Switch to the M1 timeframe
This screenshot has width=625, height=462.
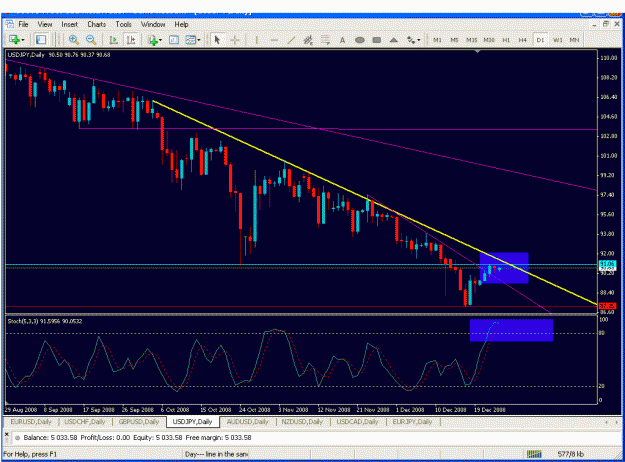point(437,40)
